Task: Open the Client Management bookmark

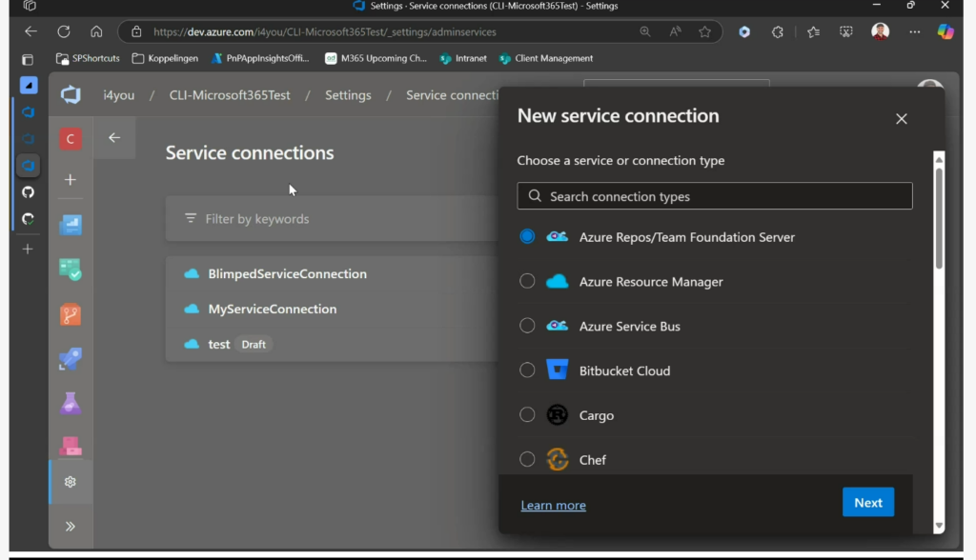Action: tap(546, 58)
